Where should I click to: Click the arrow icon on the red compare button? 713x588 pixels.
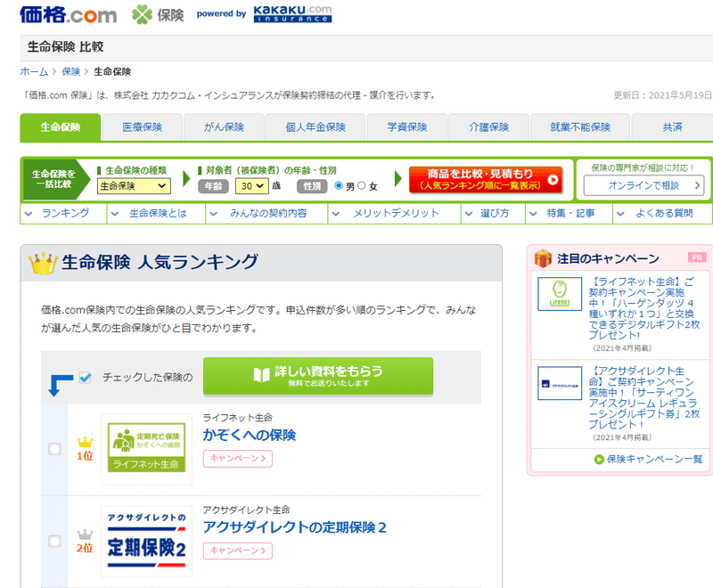point(553,179)
